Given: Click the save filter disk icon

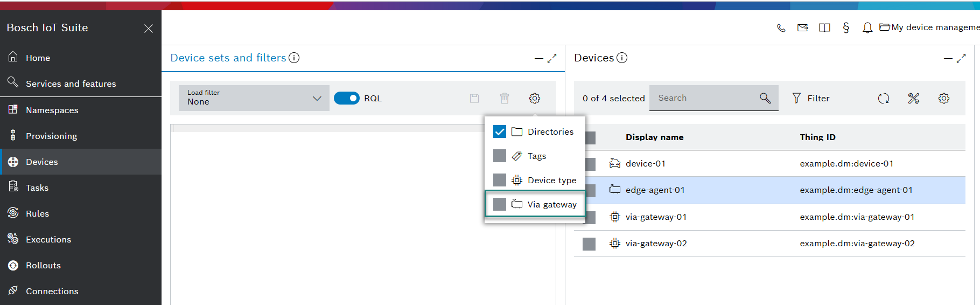Looking at the screenshot, I should pyautogui.click(x=474, y=98).
